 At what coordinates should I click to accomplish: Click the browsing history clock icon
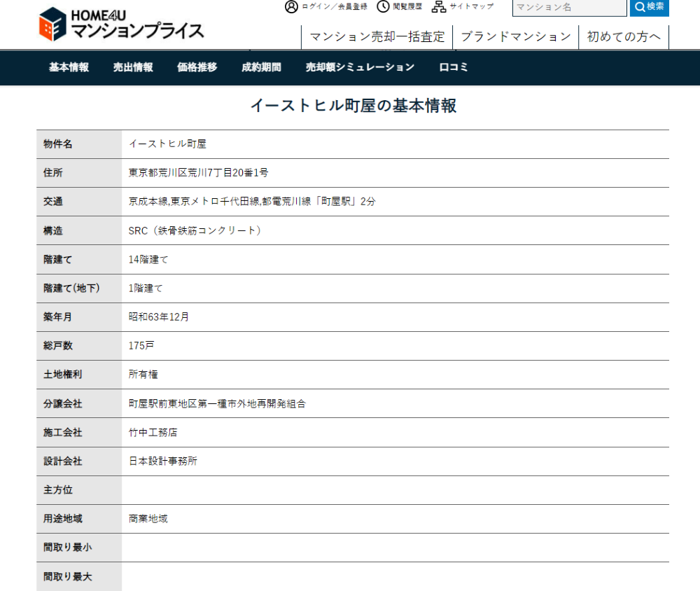pyautogui.click(x=383, y=6)
